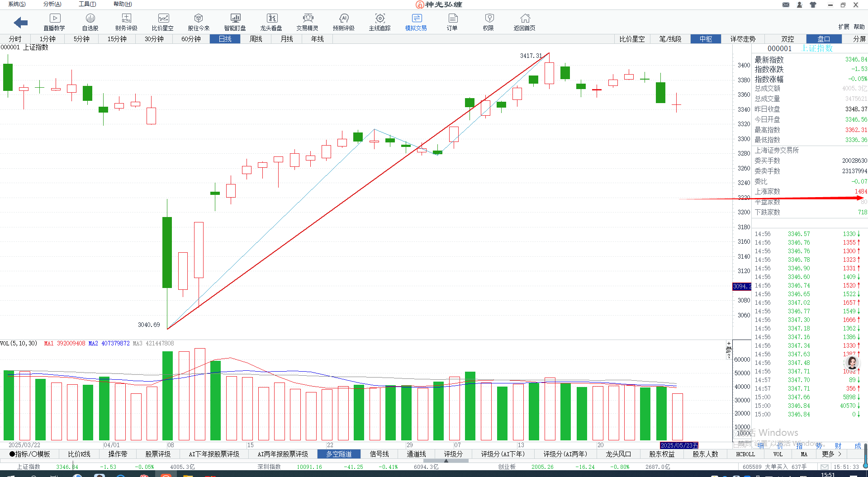Open the 主线追踪 tracking icon
The width and height of the screenshot is (868, 477).
pos(379,22)
